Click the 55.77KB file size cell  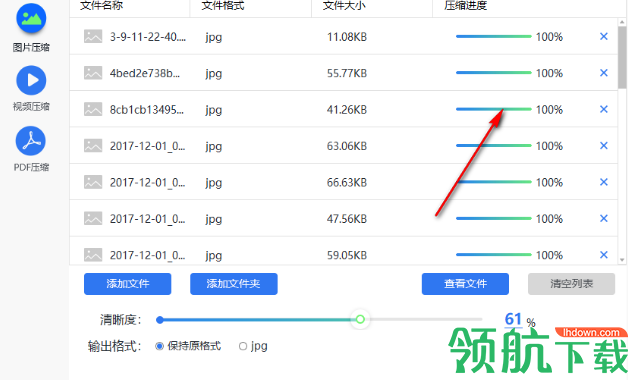pyautogui.click(x=347, y=73)
